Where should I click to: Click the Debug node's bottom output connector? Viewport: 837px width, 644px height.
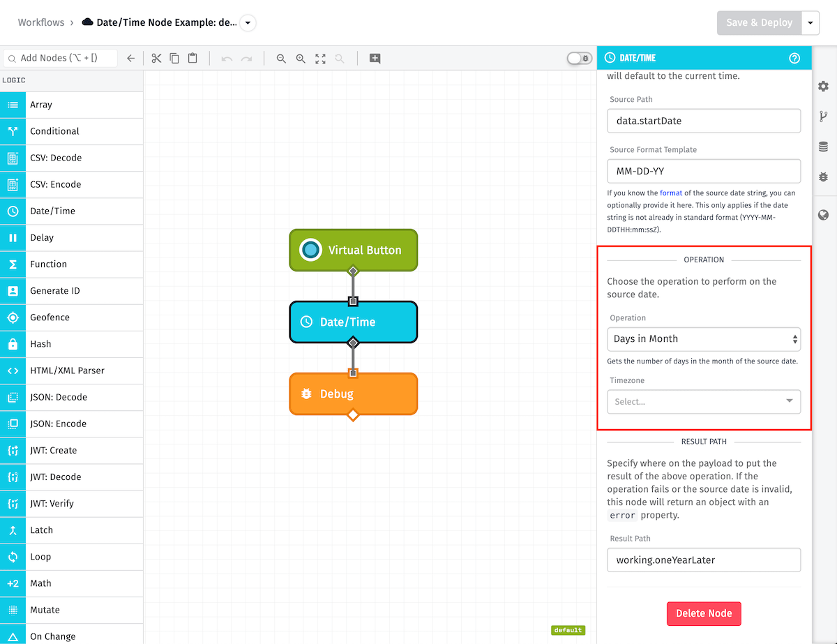point(353,415)
